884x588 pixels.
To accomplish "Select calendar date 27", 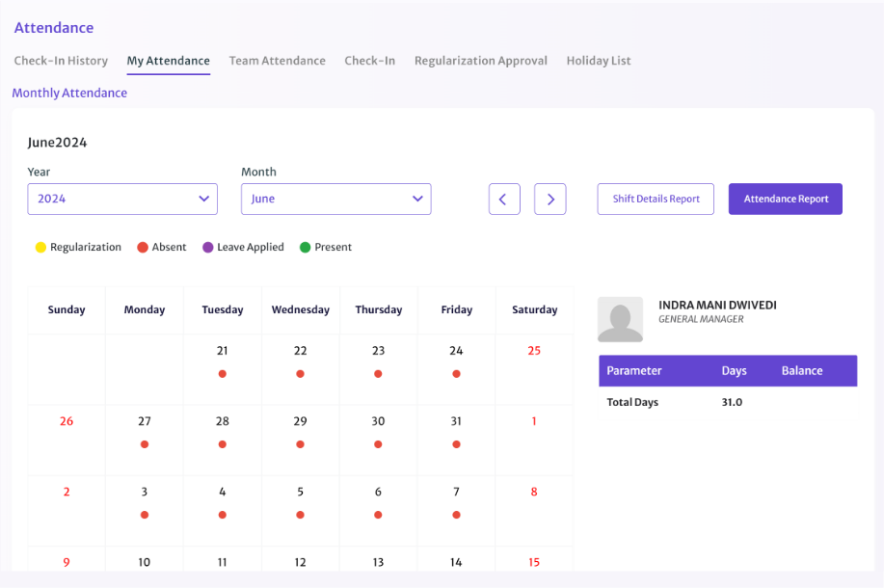I will click(x=145, y=421).
